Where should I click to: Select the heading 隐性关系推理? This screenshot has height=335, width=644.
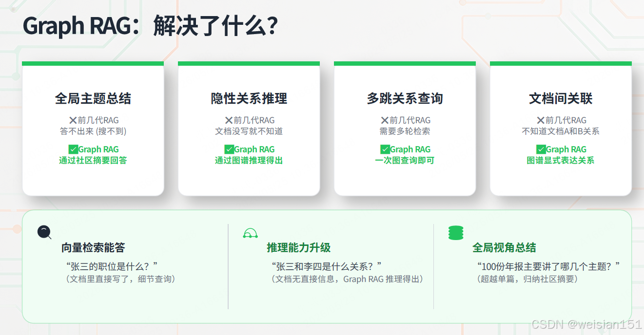pos(249,98)
